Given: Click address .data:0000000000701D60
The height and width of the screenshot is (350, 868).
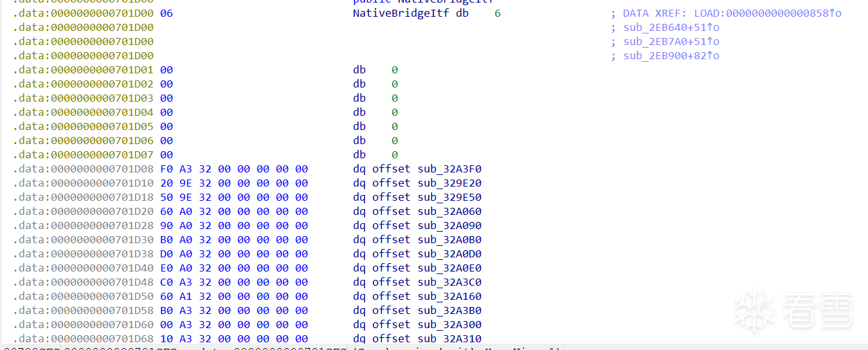Looking at the screenshot, I should 83,324.
